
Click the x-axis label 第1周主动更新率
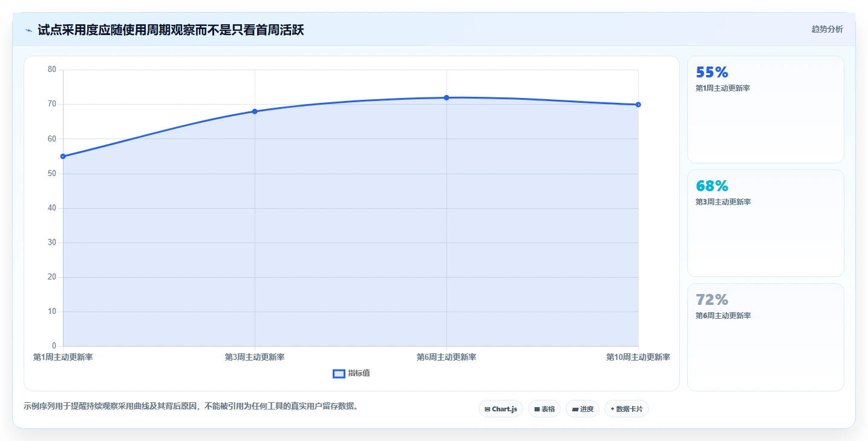[x=63, y=357]
